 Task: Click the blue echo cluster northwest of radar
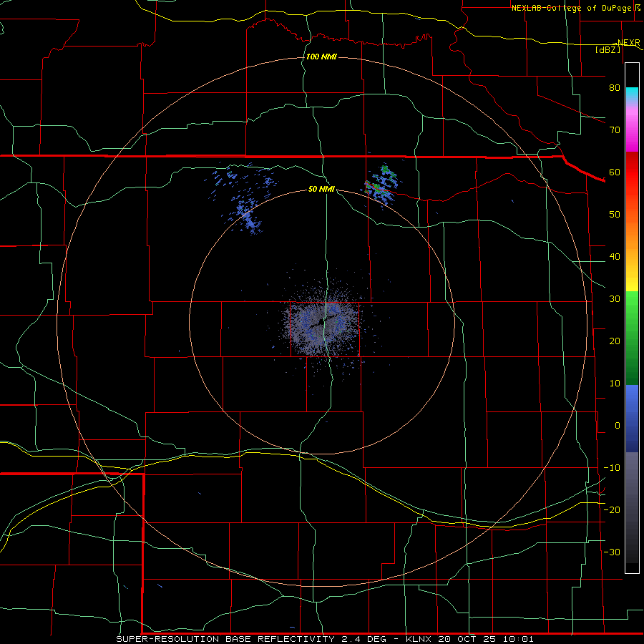[x=243, y=199]
